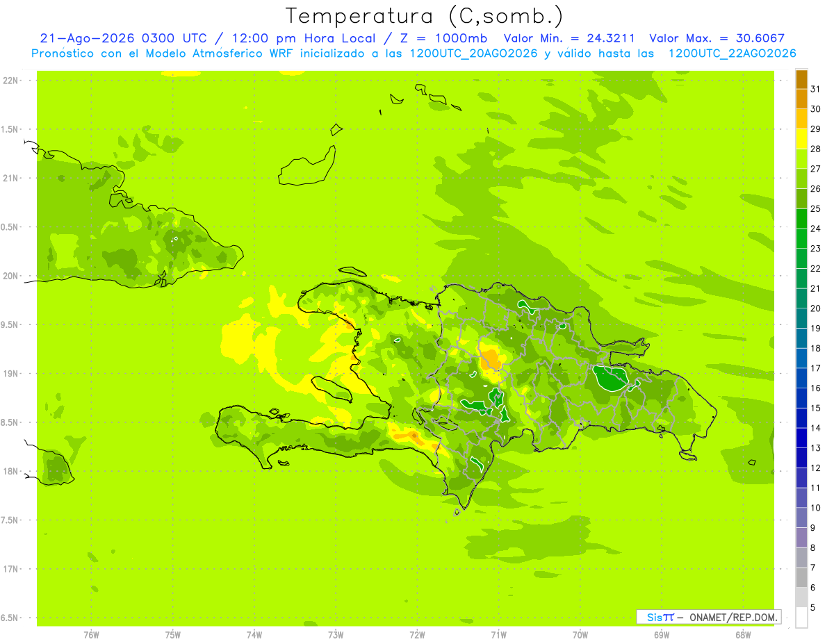Click the '26' legend label

816,188
